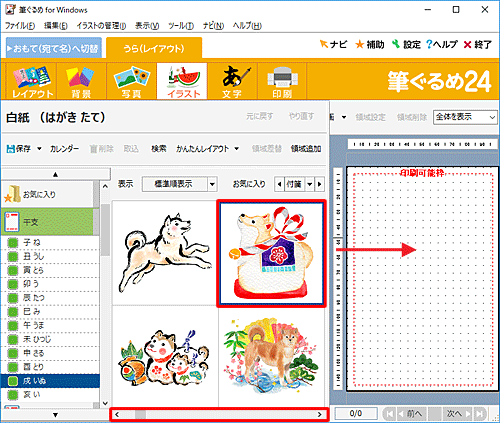Click 終了 to exit application

478,44
